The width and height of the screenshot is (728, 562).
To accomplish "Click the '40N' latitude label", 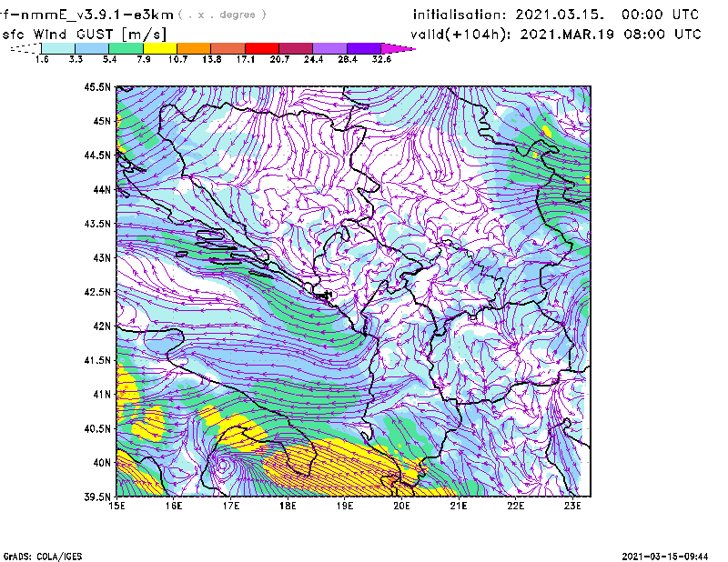I will 102,463.
